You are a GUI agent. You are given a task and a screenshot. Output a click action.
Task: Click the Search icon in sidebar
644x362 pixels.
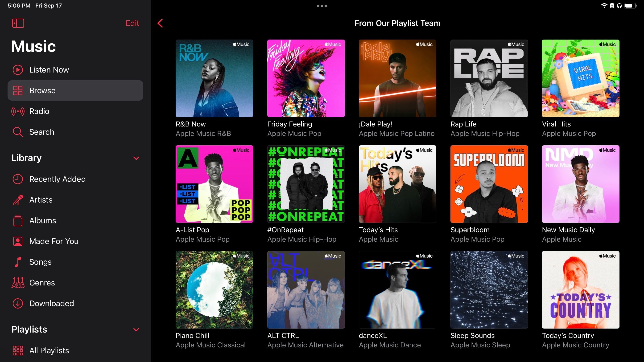[x=18, y=132]
